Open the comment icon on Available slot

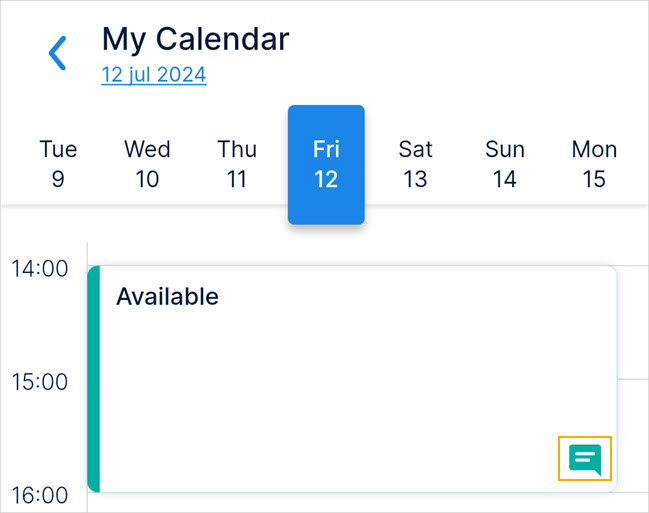tap(585, 460)
